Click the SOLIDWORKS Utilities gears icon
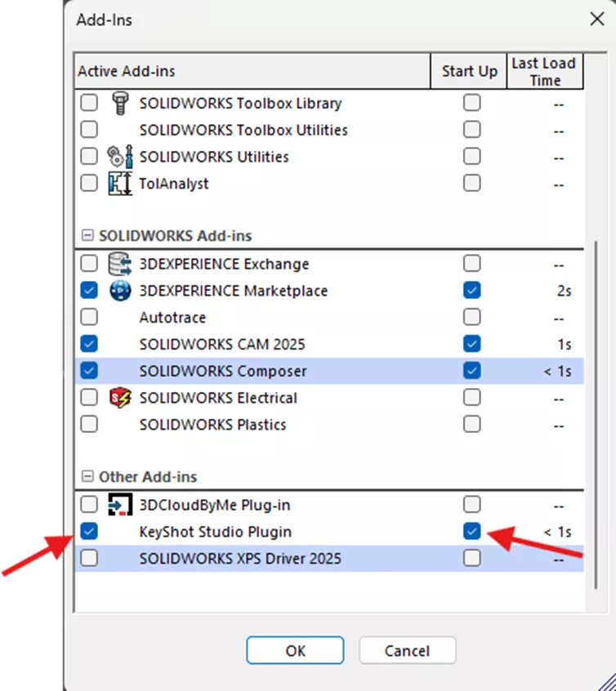The height and width of the screenshot is (691, 616). coord(120,157)
